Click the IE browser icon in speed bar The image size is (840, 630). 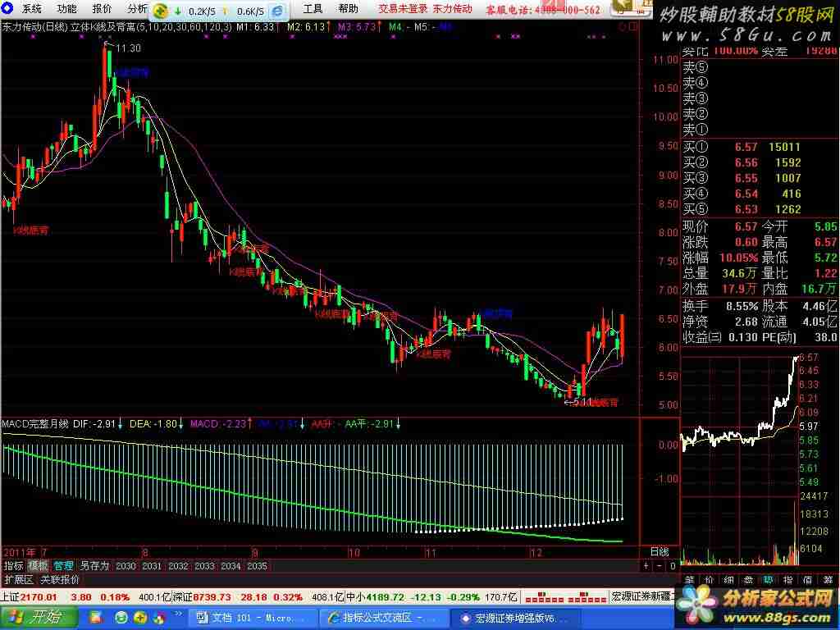point(277,11)
